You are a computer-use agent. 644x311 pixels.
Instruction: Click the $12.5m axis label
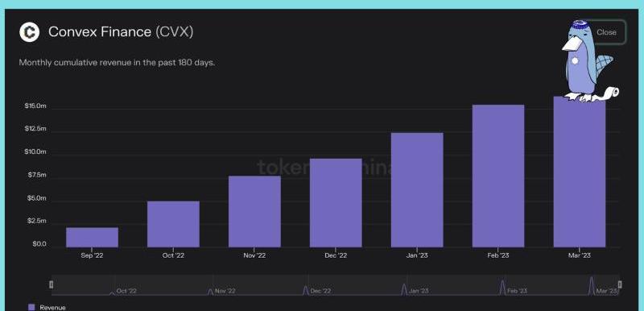tap(35, 129)
